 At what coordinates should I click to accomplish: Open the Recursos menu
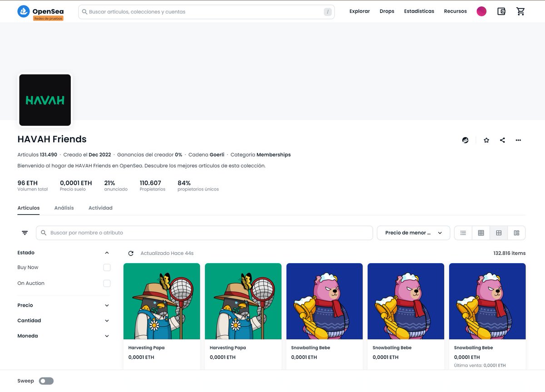click(455, 11)
